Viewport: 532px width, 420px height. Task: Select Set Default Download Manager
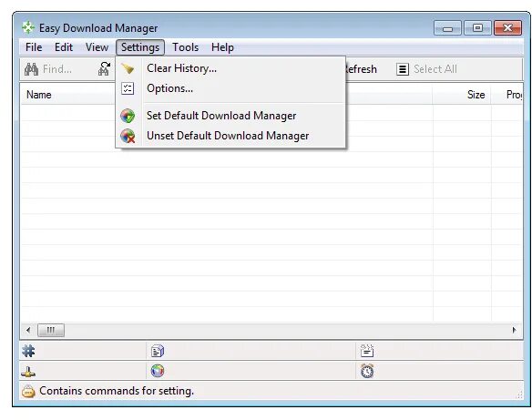(x=230, y=116)
